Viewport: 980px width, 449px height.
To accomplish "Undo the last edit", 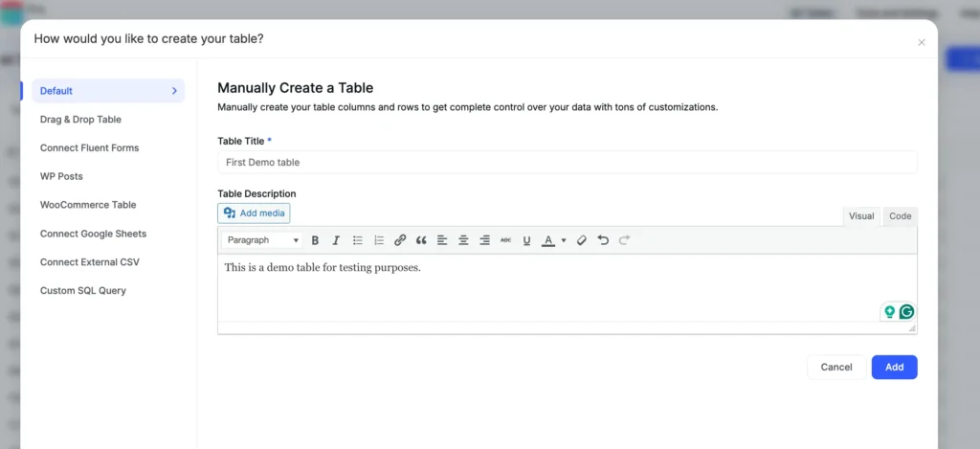I will (603, 240).
